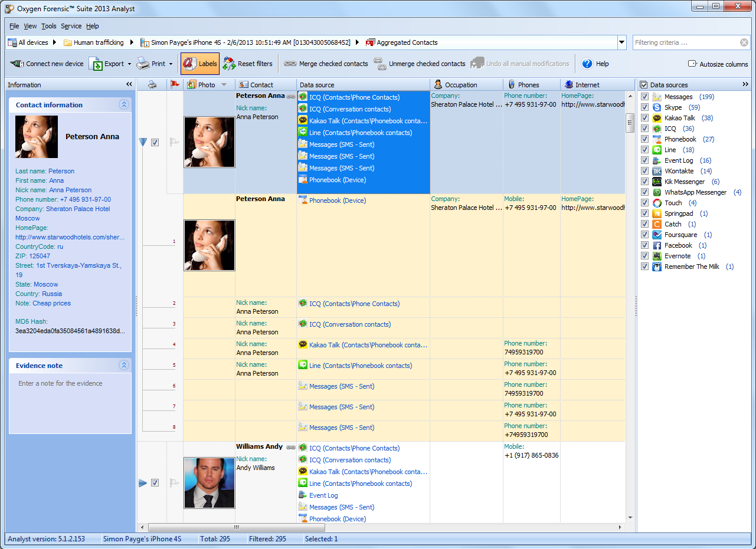Open the Print dropdown arrow
Screen dimensions: 756x549
[x=171, y=64]
